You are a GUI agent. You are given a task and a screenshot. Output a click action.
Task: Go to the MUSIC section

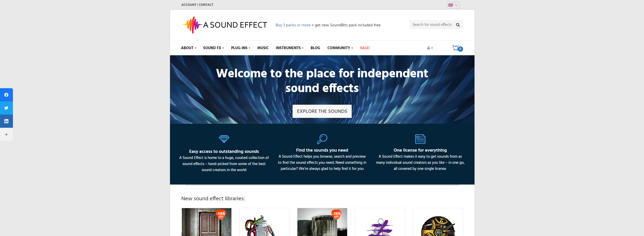pos(263,48)
